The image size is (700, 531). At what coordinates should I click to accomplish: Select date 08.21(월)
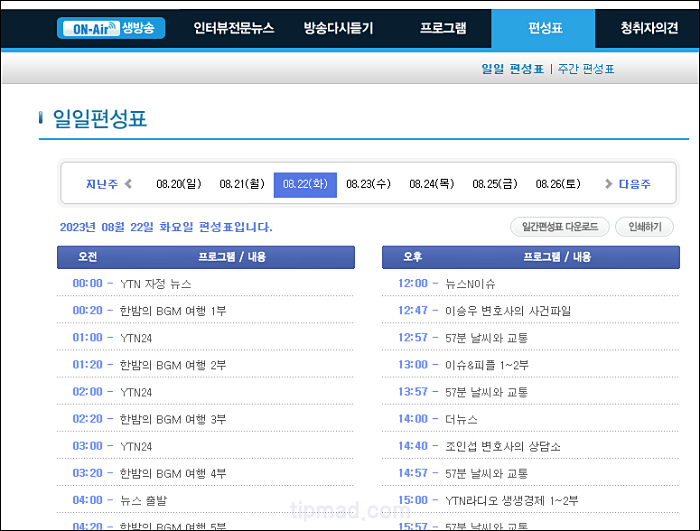coord(242,184)
